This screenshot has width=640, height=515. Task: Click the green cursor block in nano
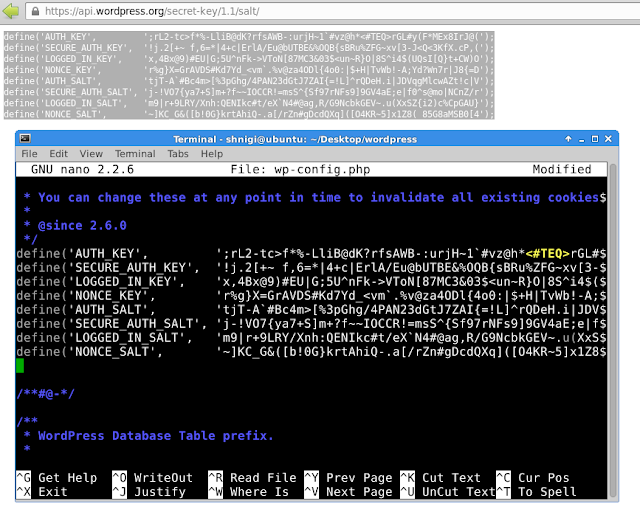[20, 366]
